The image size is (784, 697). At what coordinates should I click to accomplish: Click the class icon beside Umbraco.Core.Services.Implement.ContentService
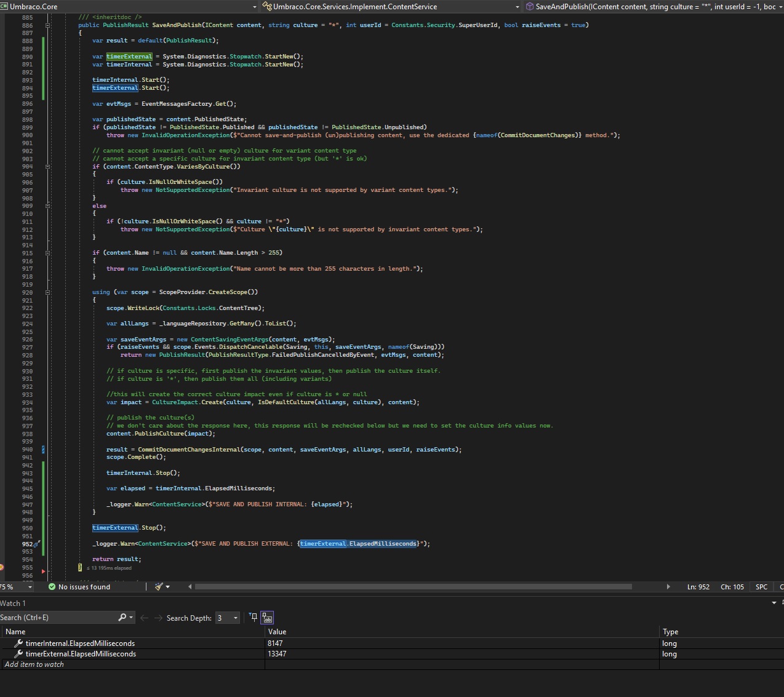[267, 6]
